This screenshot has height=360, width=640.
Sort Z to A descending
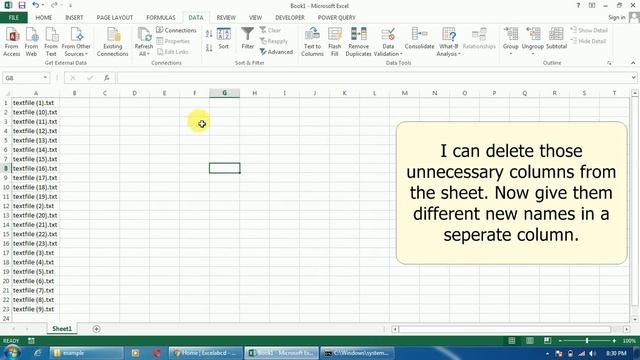[x=209, y=48]
